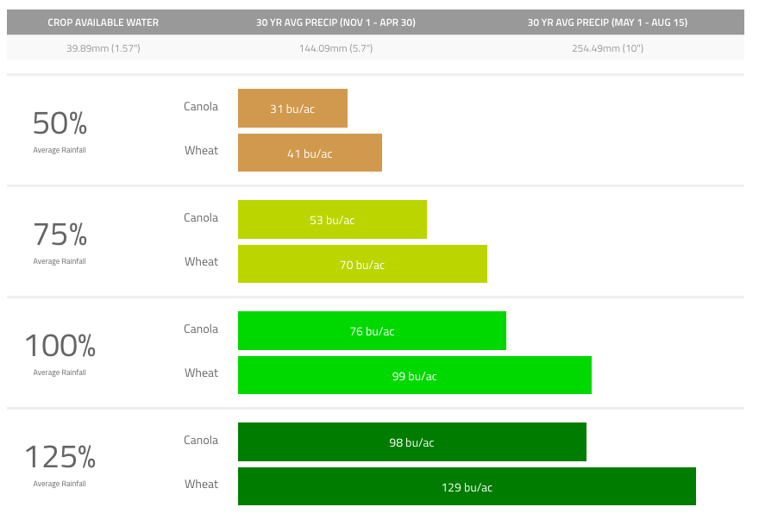Click the 100% Average Rainfall label
The height and width of the screenshot is (532, 759).
click(60, 352)
